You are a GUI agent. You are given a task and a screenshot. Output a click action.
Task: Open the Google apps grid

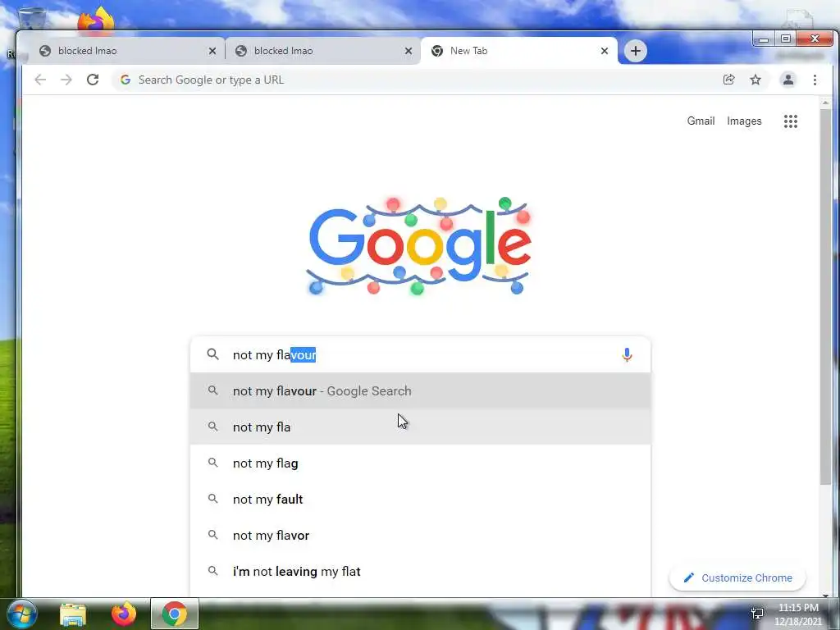pyautogui.click(x=791, y=121)
